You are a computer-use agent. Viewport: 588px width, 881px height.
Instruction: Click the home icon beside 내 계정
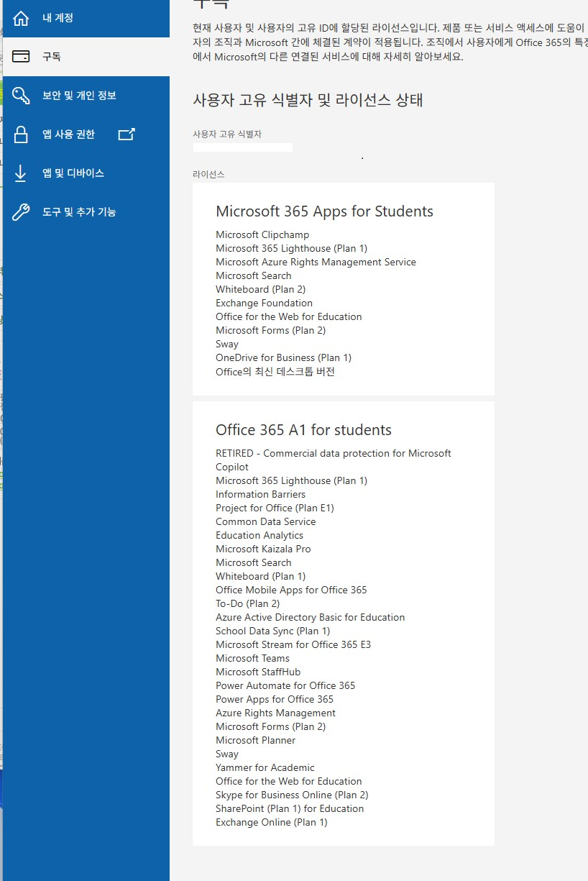click(22, 18)
